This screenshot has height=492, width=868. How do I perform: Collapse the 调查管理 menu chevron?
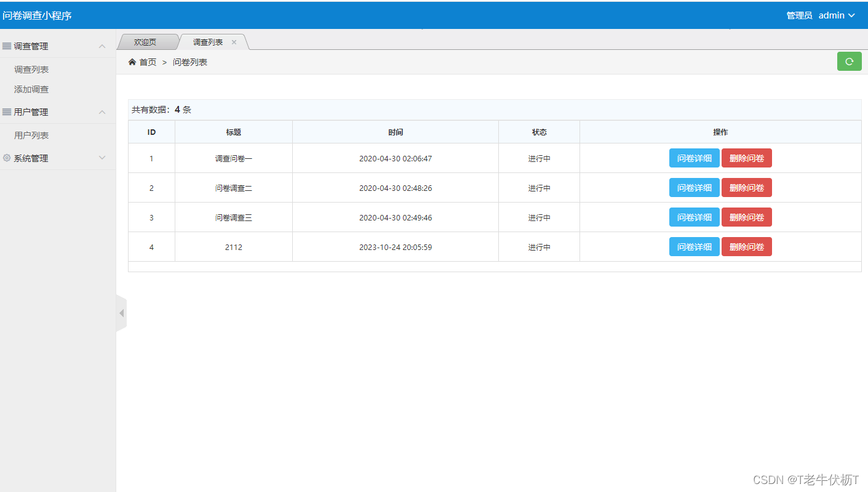tap(102, 46)
